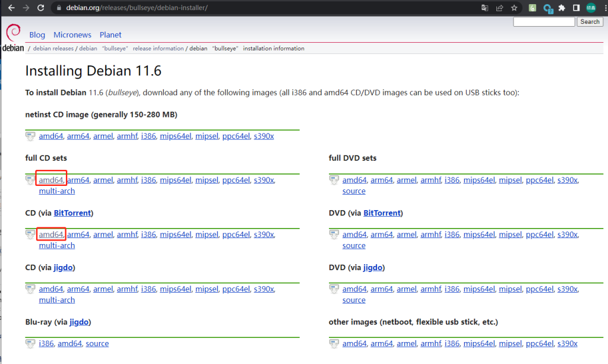Toggle the browser side panel icon
Screen dimensions: 608x364
(576, 8)
